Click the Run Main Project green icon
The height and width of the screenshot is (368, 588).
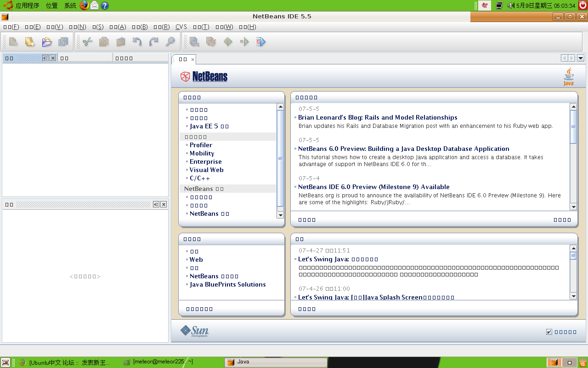tap(228, 42)
